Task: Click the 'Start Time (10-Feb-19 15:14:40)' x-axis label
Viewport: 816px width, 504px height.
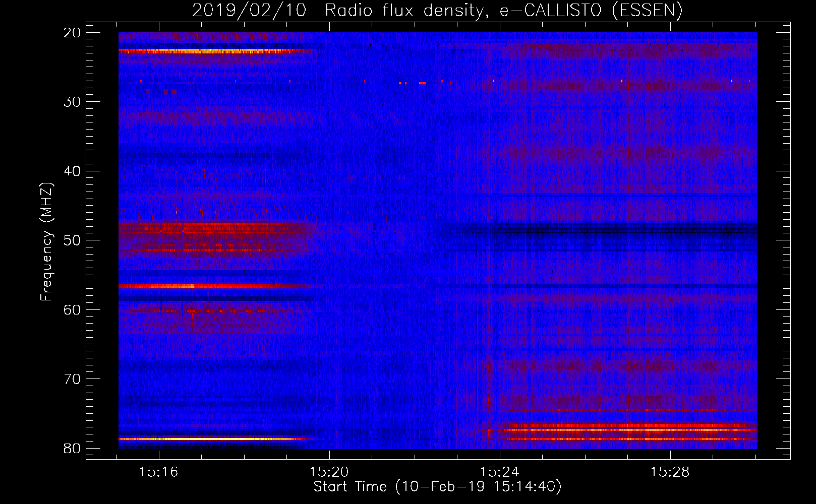Action: point(437,487)
